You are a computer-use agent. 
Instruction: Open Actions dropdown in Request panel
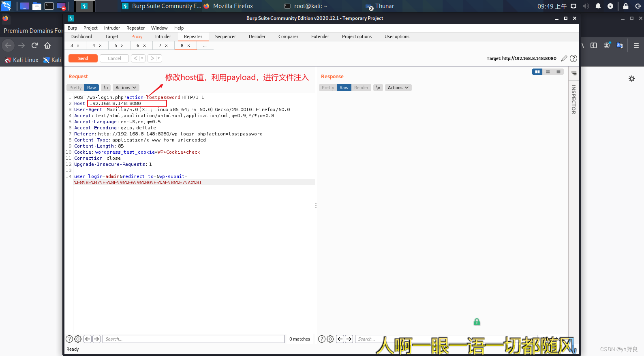click(126, 88)
